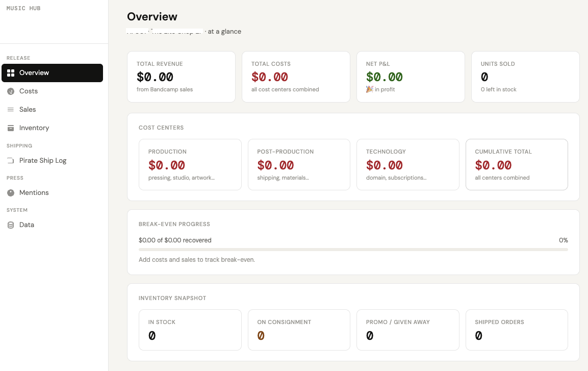The width and height of the screenshot is (588, 371).
Task: Click the Units Sold card
Action: (525, 77)
